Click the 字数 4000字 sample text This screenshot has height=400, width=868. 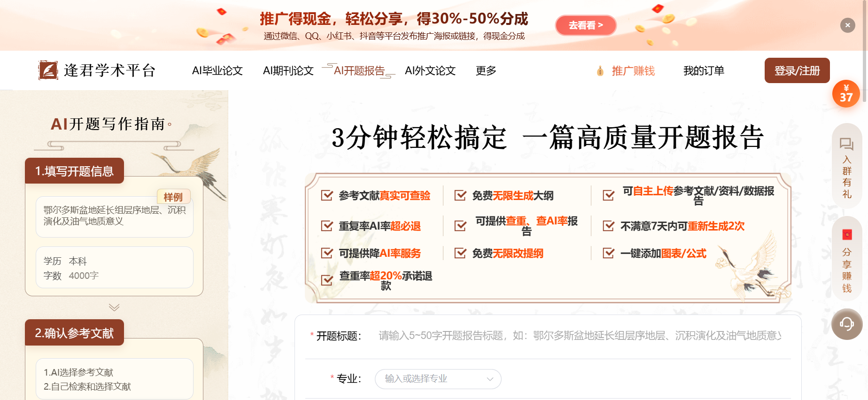pyautogui.click(x=71, y=276)
